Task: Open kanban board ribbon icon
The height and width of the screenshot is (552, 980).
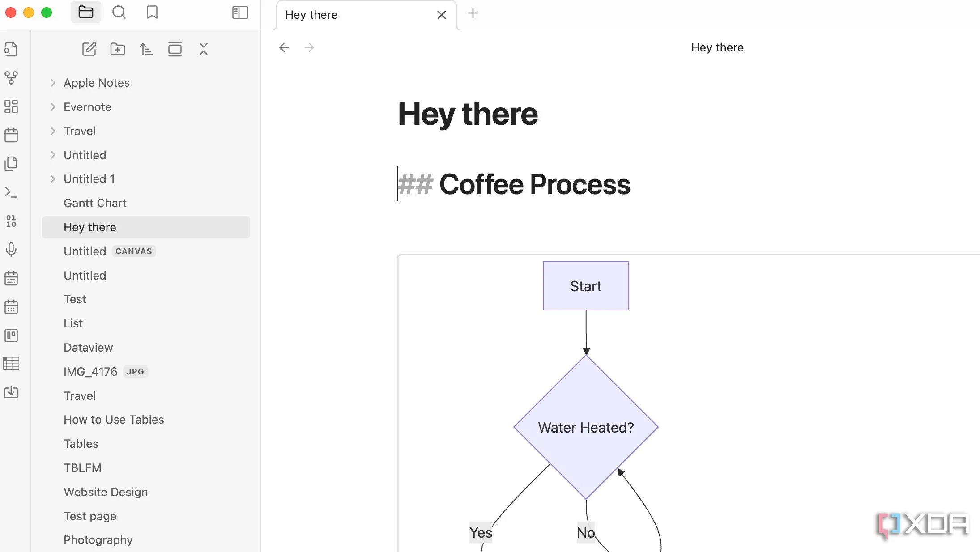Action: [11, 335]
